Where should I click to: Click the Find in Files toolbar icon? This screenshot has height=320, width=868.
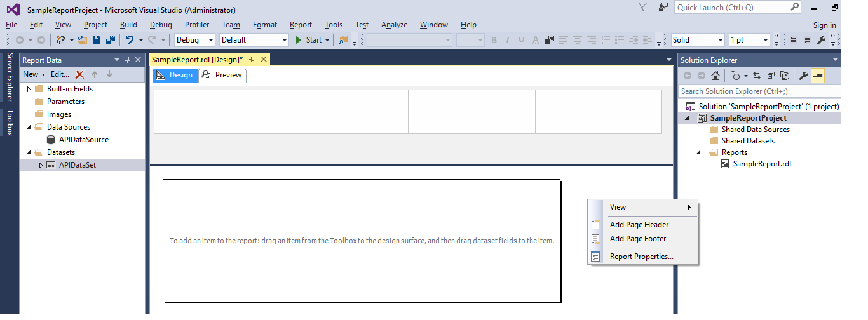point(343,39)
